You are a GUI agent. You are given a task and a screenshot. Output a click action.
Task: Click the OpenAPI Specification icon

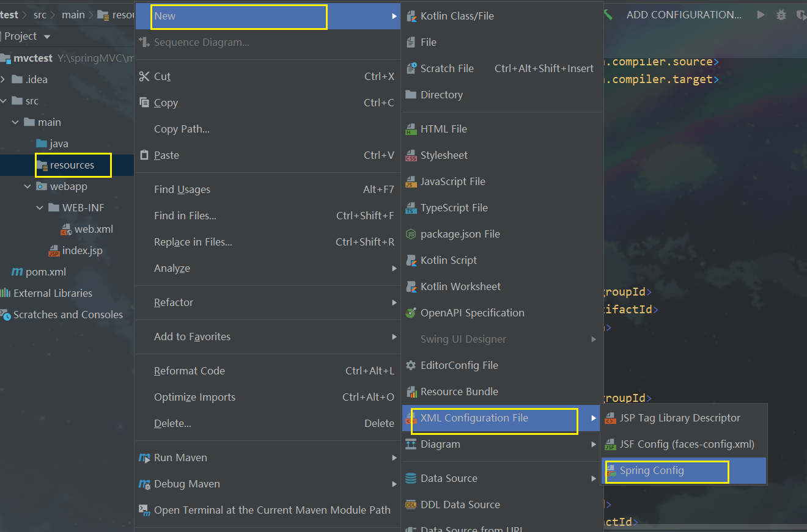click(411, 313)
